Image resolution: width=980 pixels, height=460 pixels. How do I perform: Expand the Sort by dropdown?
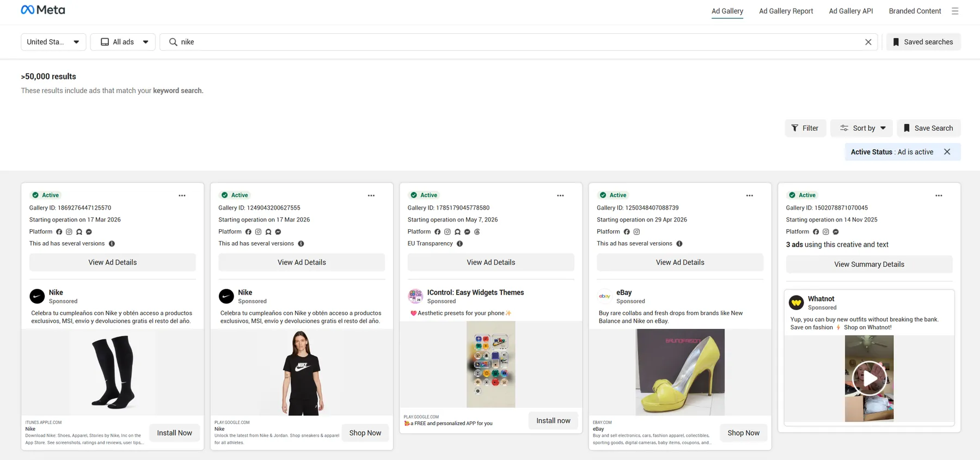point(862,128)
